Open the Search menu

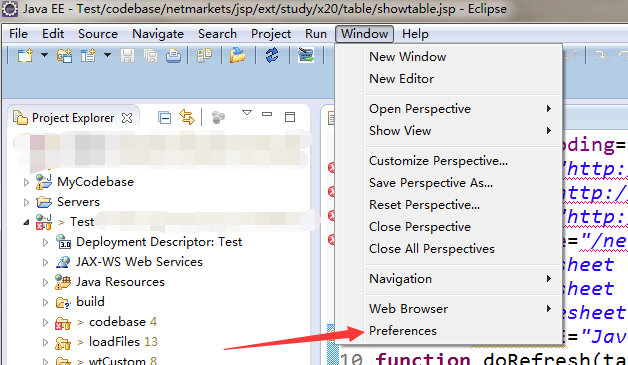(217, 34)
